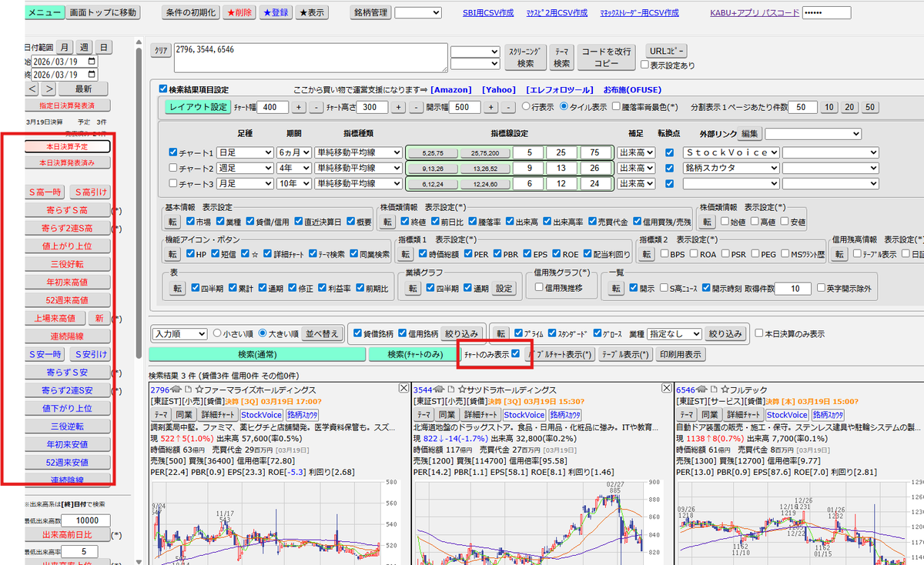Open the calendar picker on start date
The width and height of the screenshot is (924, 565).
(x=92, y=62)
